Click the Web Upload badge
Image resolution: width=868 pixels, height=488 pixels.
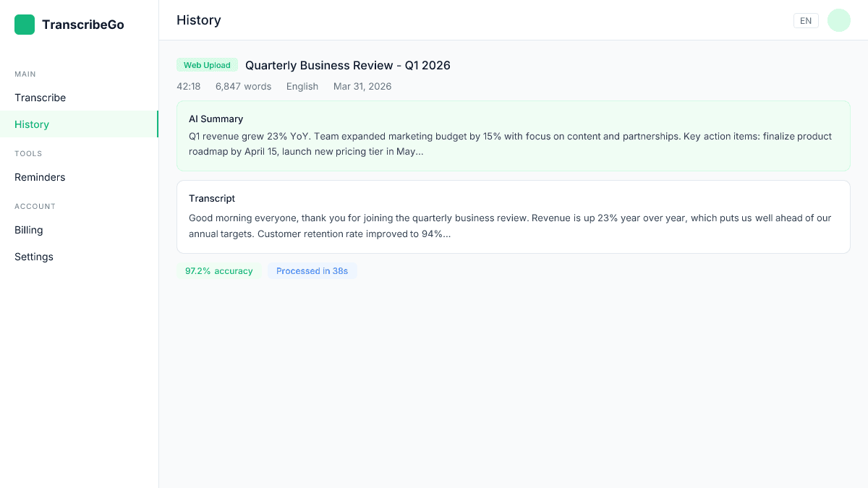pos(207,64)
